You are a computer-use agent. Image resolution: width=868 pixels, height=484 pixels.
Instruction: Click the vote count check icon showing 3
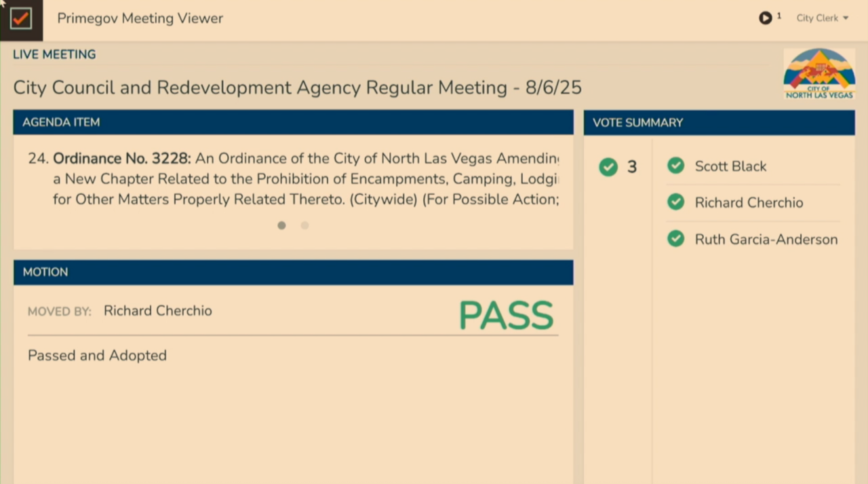(608, 167)
